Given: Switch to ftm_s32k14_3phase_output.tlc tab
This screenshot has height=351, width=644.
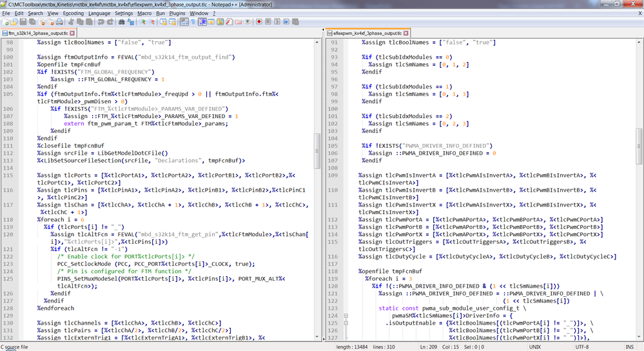Looking at the screenshot, I should (37, 33).
